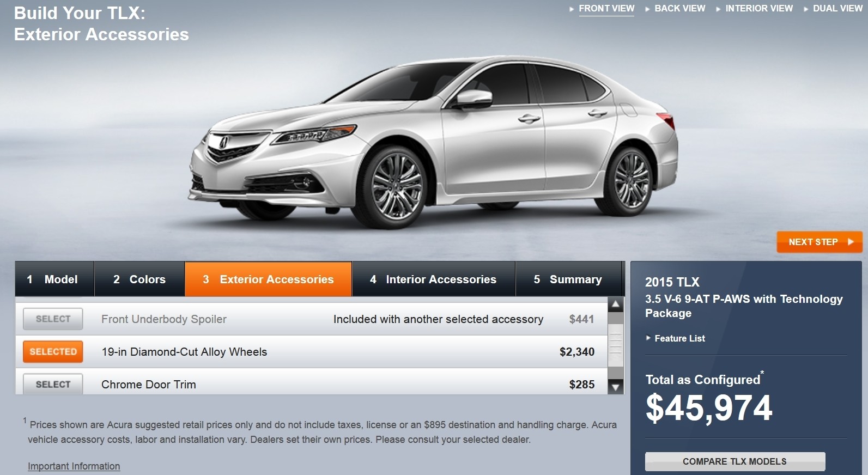Select the Front Underbody Spoiler accessory

click(53, 319)
